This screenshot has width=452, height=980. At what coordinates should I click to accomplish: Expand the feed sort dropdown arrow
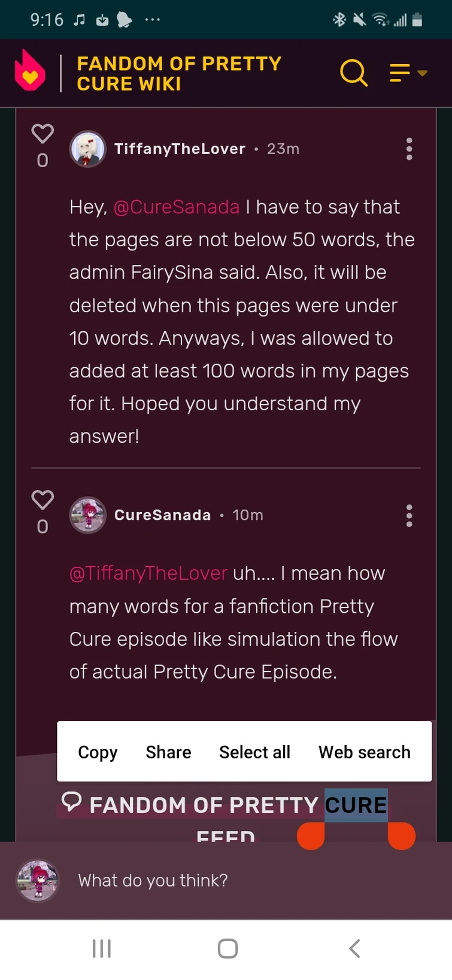pos(423,74)
